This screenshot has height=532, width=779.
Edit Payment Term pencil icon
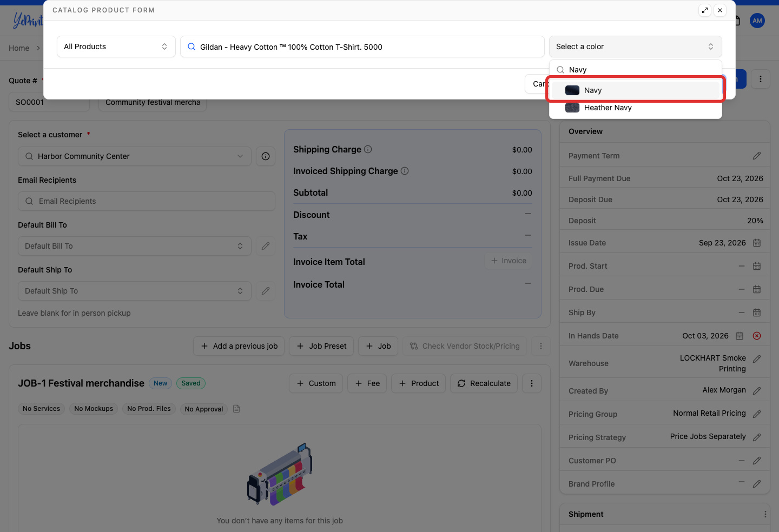[757, 156]
